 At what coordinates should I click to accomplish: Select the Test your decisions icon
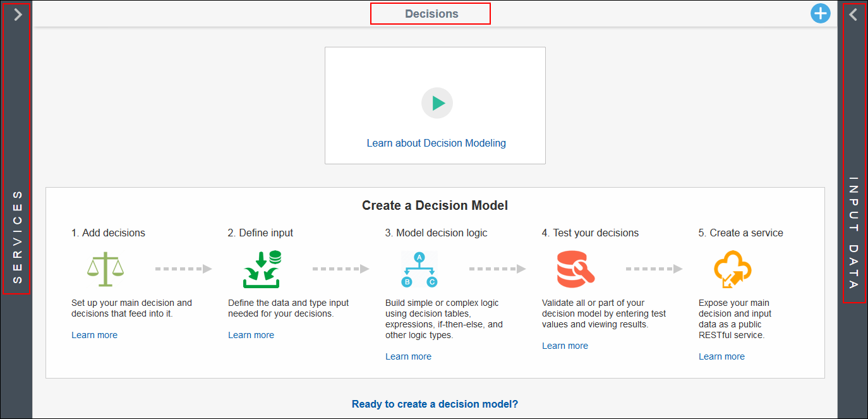[x=574, y=268]
